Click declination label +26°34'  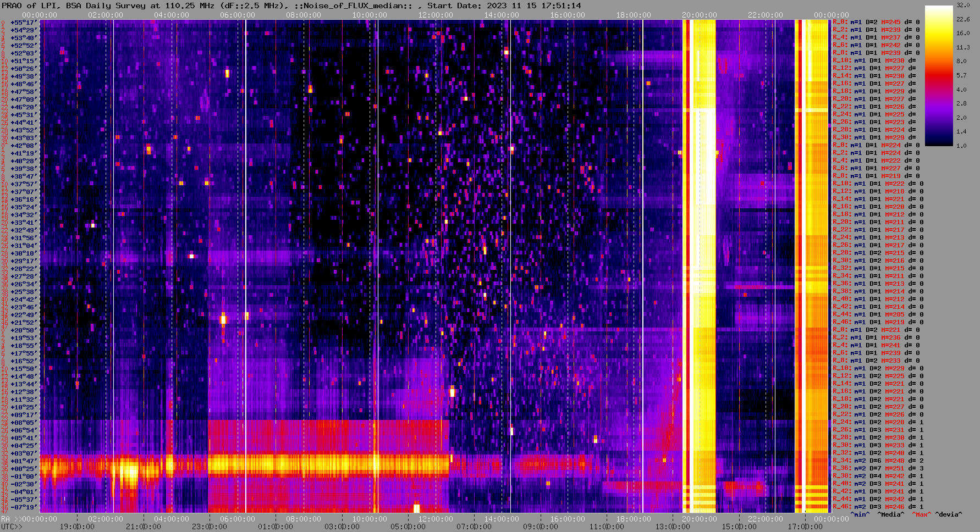point(23,284)
